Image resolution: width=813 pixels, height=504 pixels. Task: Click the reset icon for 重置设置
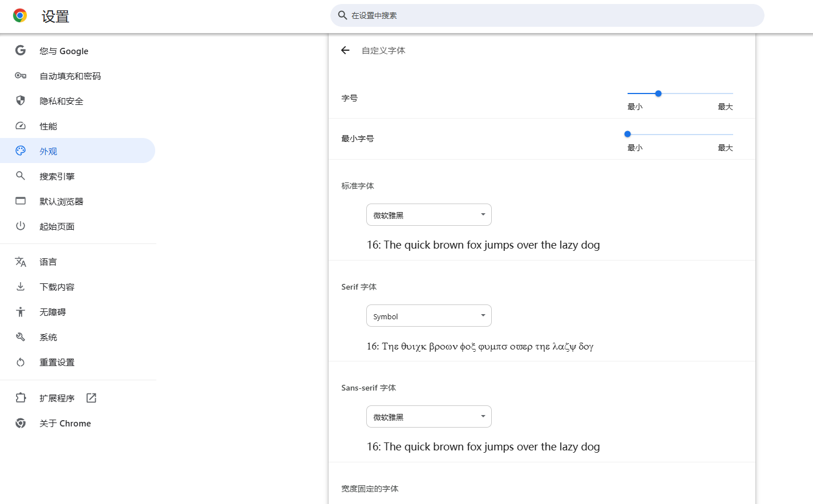[21, 362]
